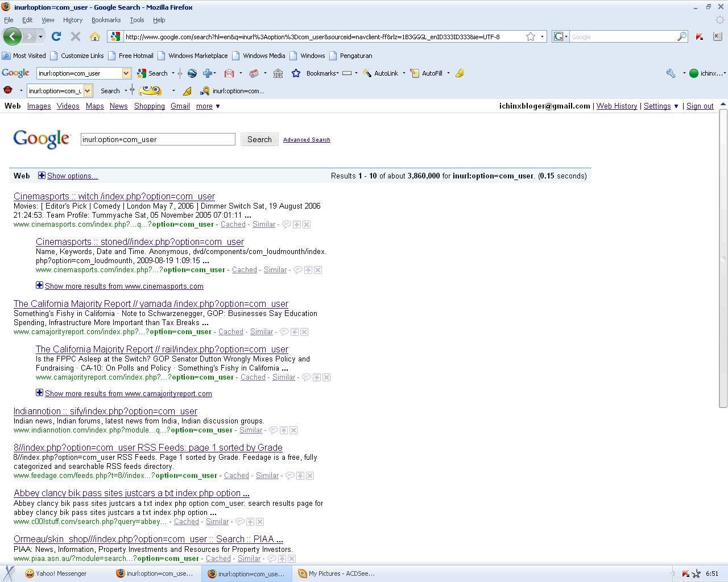Open the Google Toolbar wrench settings icon

(671, 73)
